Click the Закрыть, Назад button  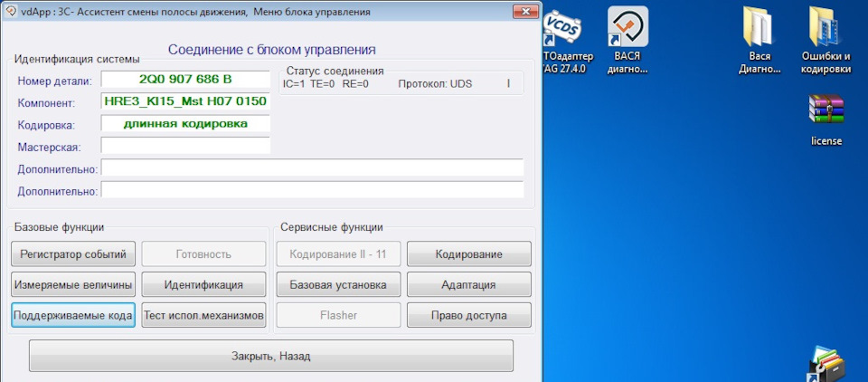point(271,356)
